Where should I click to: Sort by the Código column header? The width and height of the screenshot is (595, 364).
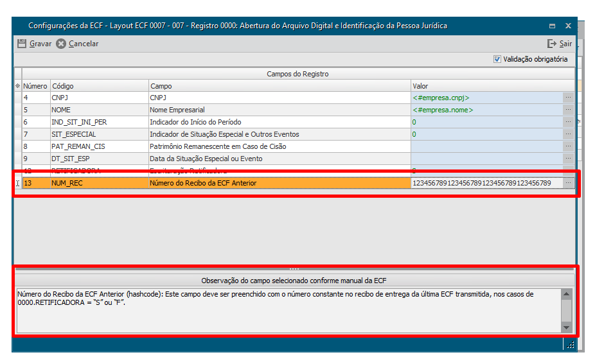coord(98,86)
